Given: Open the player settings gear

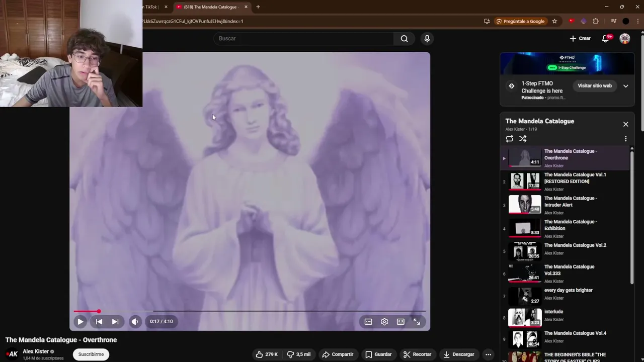Looking at the screenshot, I should pos(384,322).
